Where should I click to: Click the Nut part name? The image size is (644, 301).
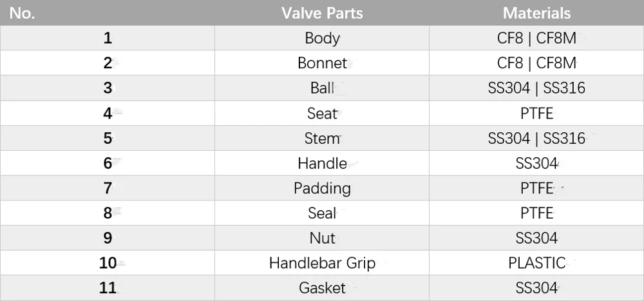(x=322, y=238)
